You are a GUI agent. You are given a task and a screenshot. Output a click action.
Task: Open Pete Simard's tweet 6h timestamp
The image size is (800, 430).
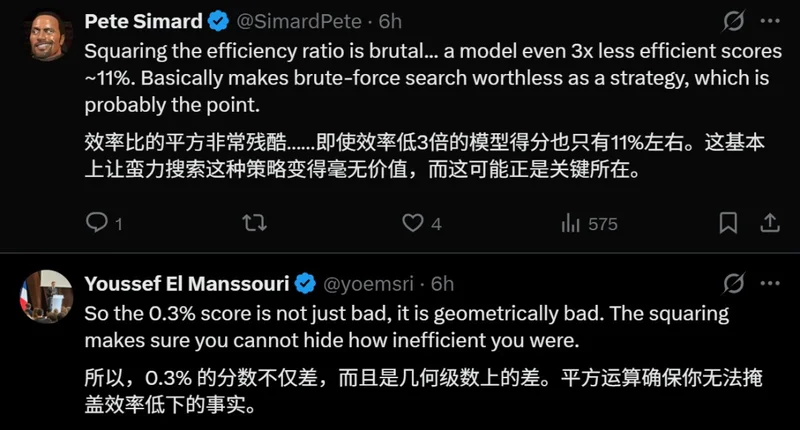pyautogui.click(x=391, y=21)
